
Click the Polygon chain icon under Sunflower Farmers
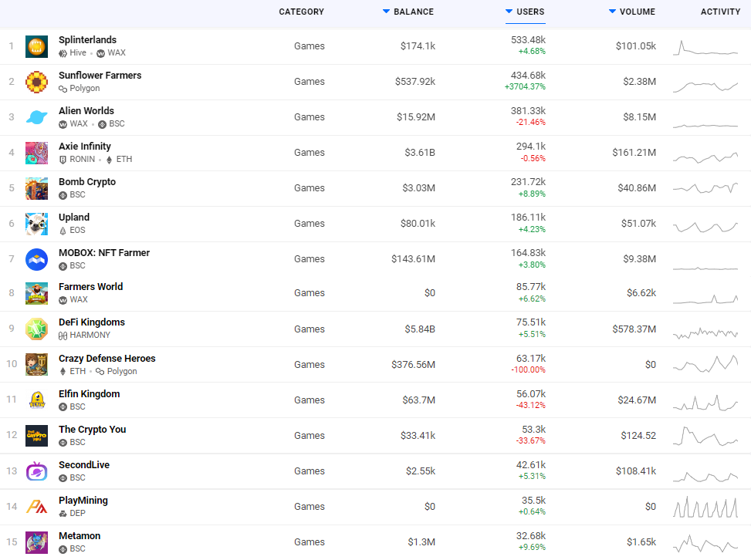(63, 89)
